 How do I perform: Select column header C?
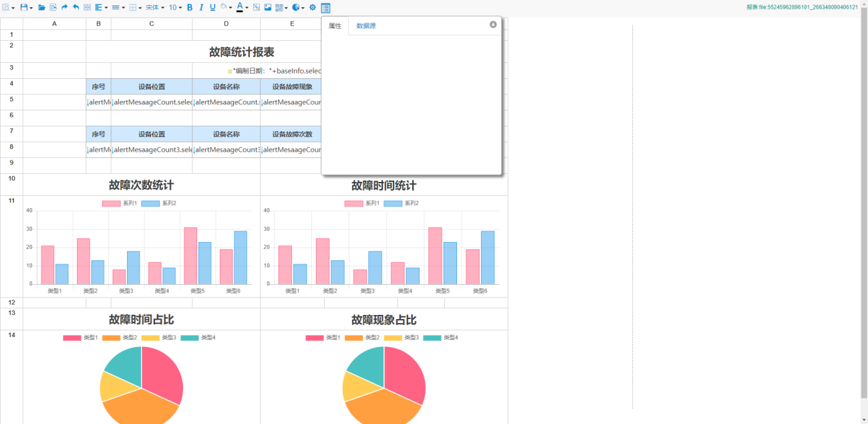pos(152,24)
